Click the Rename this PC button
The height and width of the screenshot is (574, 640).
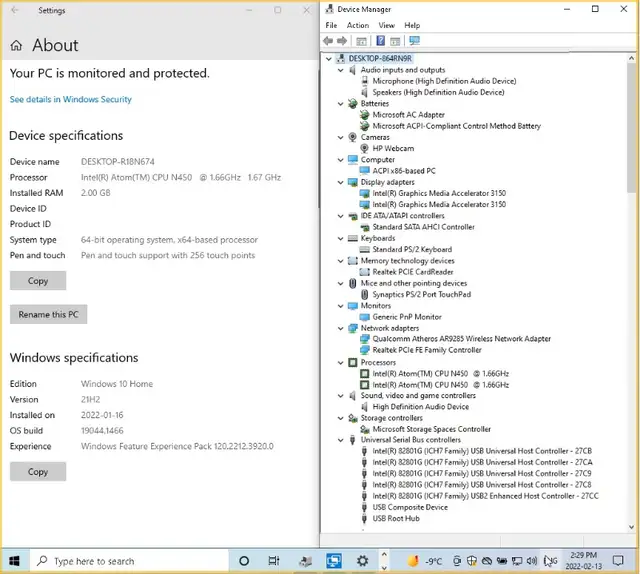[49, 314]
